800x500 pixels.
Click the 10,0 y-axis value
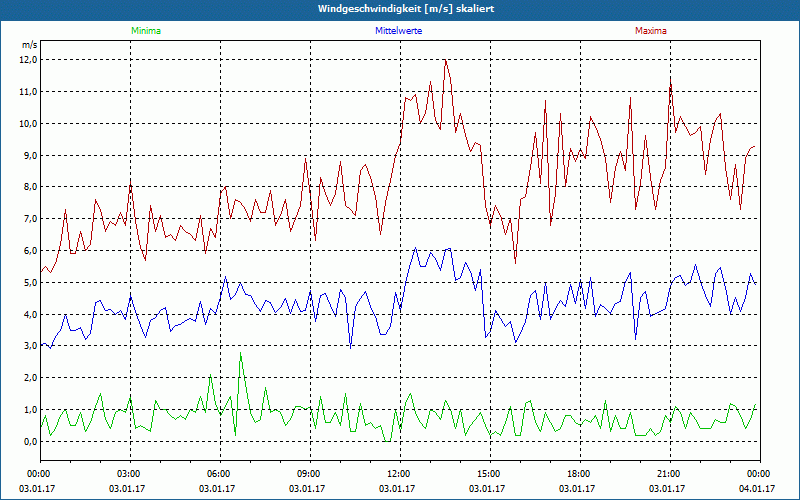pyautogui.click(x=28, y=124)
